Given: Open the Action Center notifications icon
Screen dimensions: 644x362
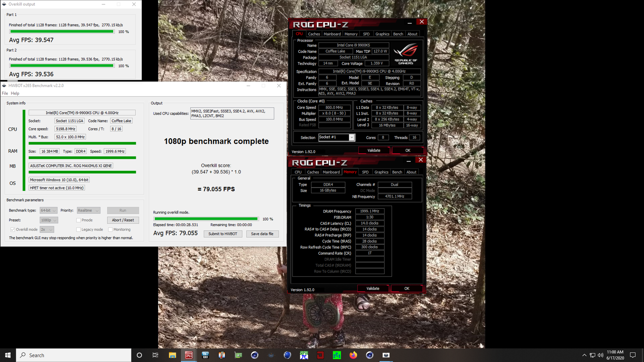Looking at the screenshot, I should (x=633, y=355).
